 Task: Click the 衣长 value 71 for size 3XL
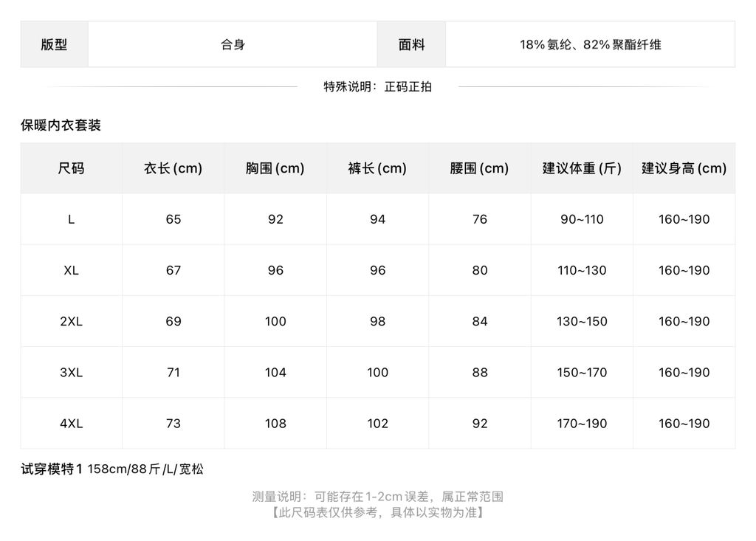tap(173, 373)
